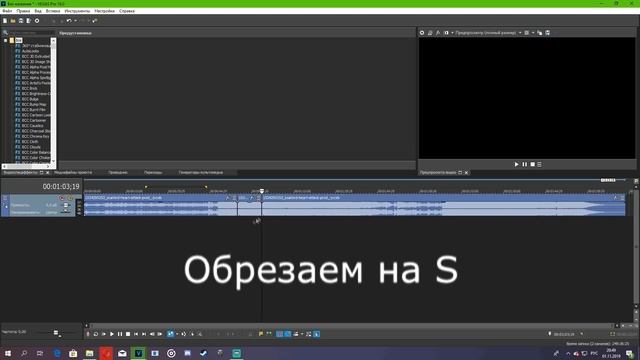Screen dimensions: 640x360
Task: Open the Инструменты menu
Action: pos(77,11)
